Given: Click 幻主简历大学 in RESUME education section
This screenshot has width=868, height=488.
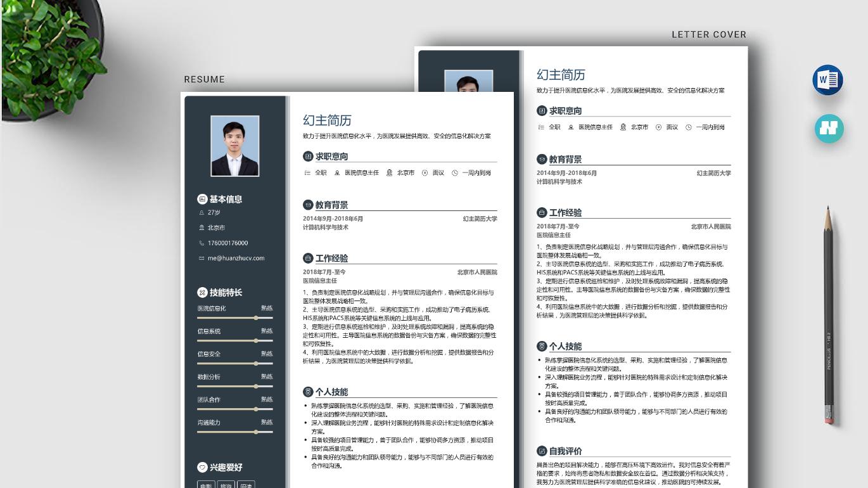Looking at the screenshot, I should [480, 219].
